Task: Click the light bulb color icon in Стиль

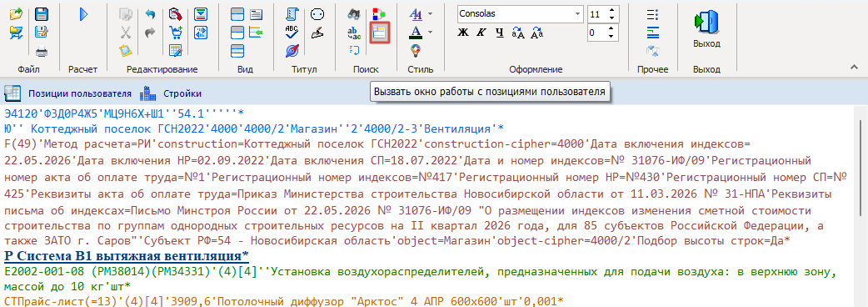Action: tap(415, 51)
